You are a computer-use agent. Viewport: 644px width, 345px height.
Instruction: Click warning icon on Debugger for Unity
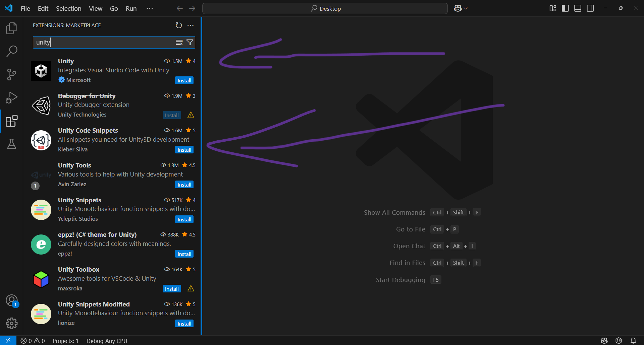tap(191, 115)
